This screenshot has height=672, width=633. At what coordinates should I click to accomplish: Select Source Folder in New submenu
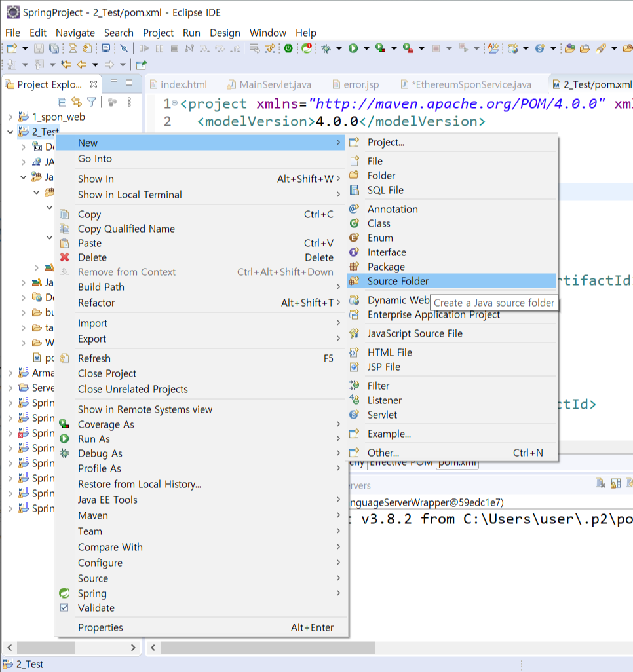coord(451,281)
